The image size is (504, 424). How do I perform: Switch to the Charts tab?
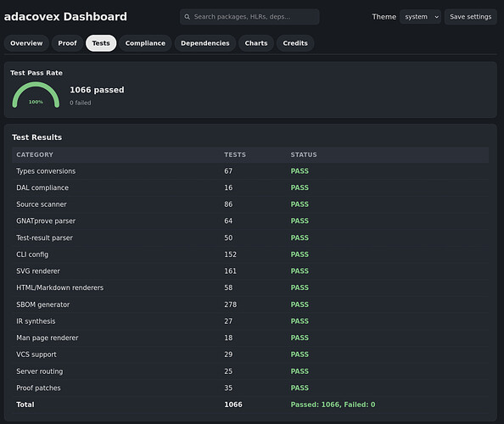tap(256, 43)
